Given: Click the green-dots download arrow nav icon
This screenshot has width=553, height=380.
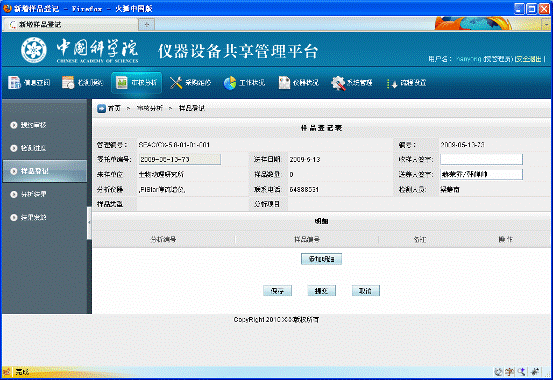Looking at the screenshot, I should [392, 83].
